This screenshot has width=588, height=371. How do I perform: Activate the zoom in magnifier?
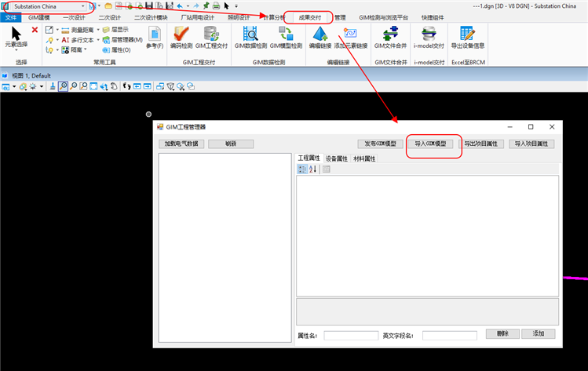tap(63, 86)
